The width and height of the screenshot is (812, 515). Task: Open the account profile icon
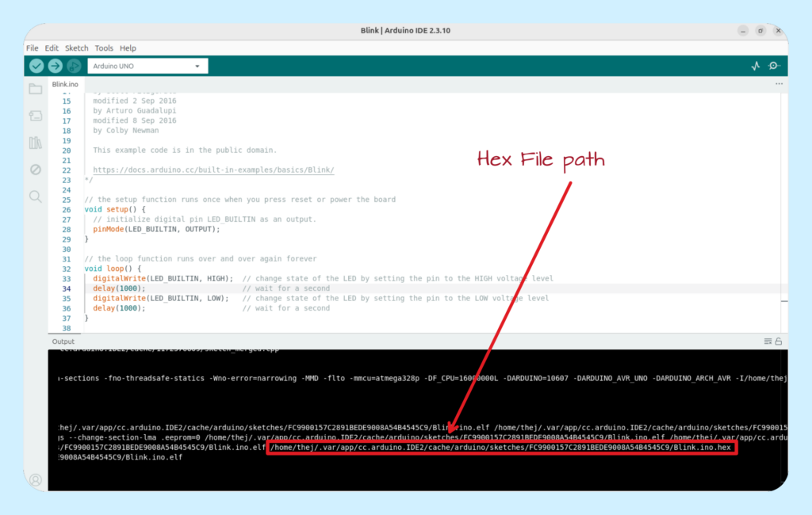[x=35, y=480]
